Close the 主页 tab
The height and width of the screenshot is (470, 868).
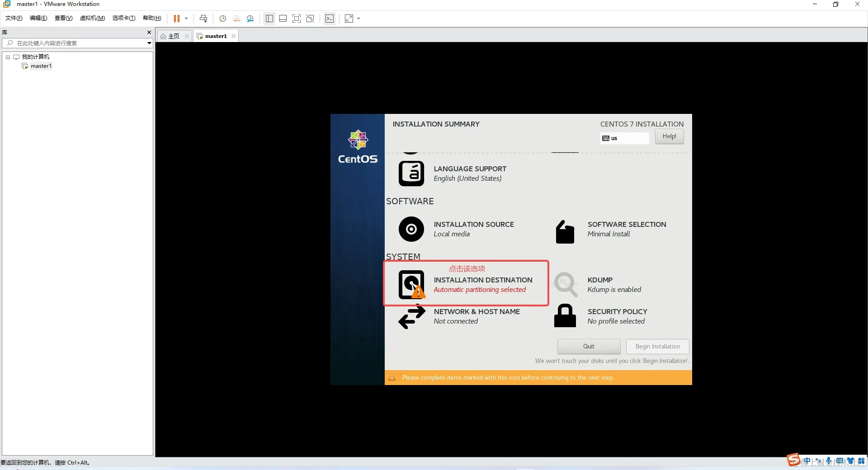pyautogui.click(x=187, y=36)
